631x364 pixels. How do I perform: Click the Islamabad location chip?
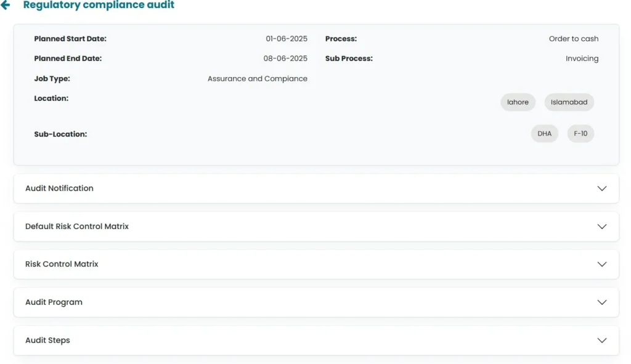coord(569,102)
